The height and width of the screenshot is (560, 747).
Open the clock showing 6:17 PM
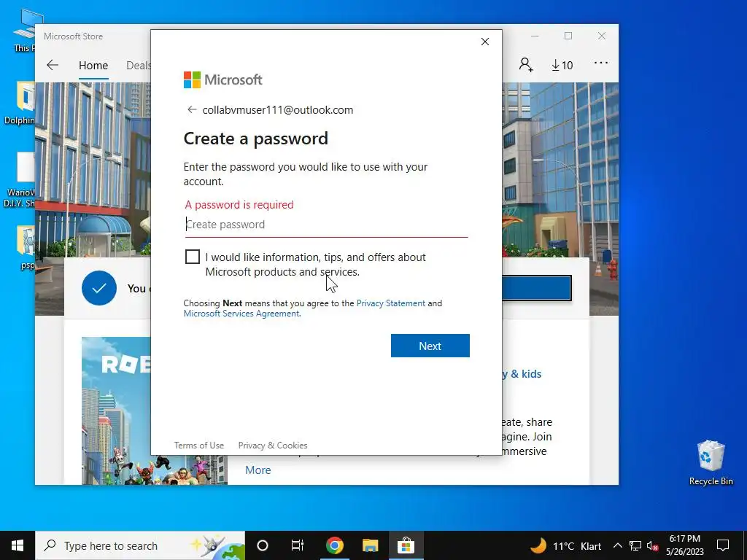[684, 545]
